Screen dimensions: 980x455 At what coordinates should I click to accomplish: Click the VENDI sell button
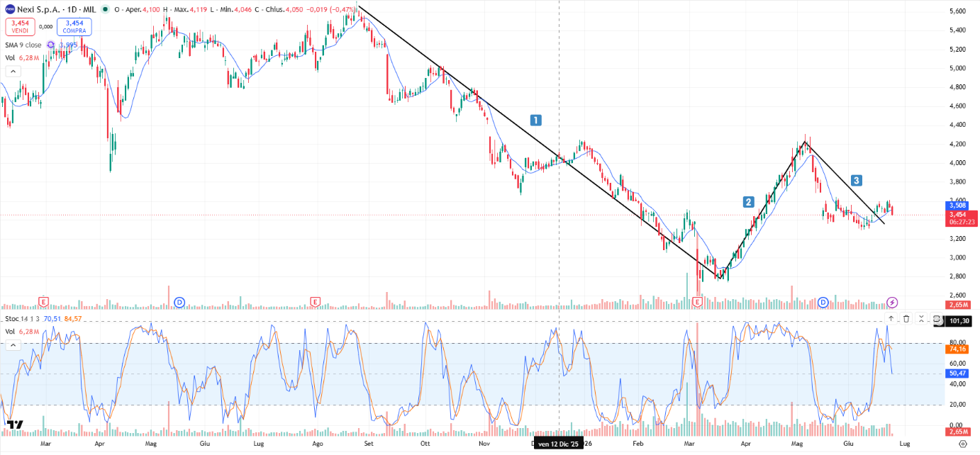pos(19,27)
